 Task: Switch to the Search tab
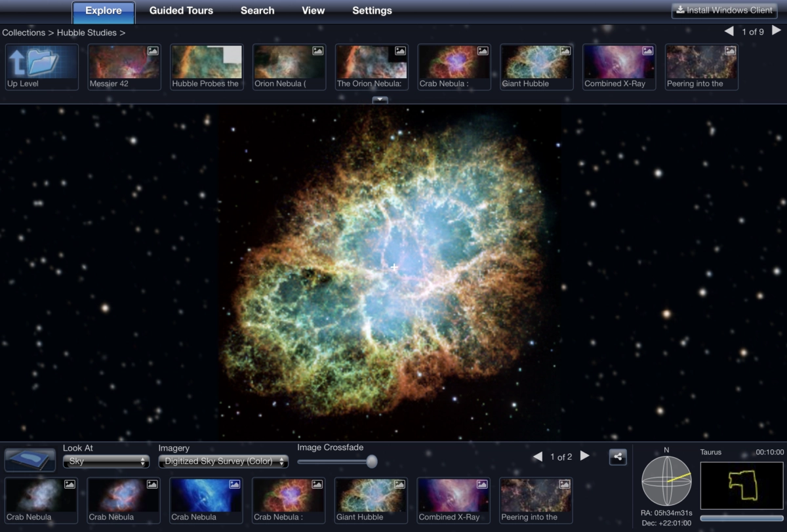click(x=257, y=10)
